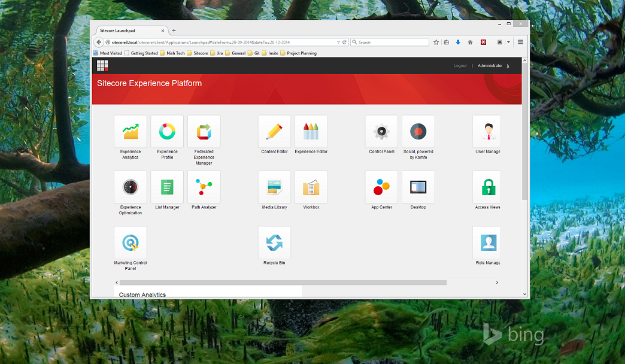Viewport: 625px width, 364px height.
Task: Click the Logout link
Action: coord(460,65)
